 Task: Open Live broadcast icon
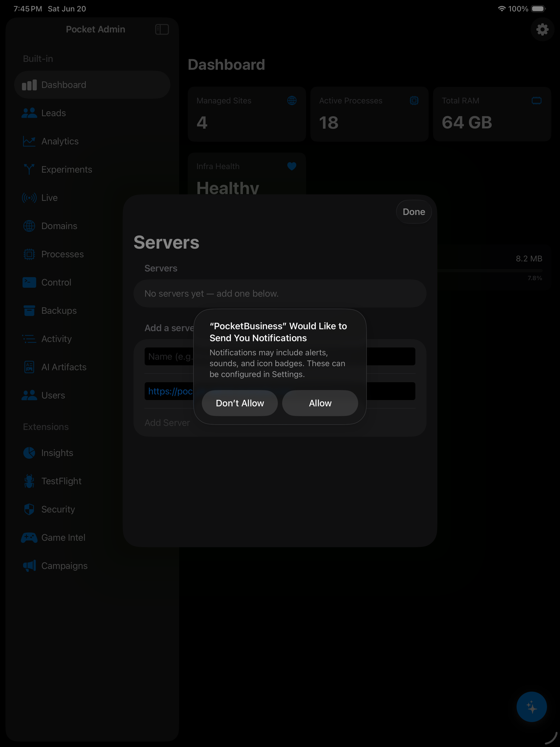click(29, 198)
